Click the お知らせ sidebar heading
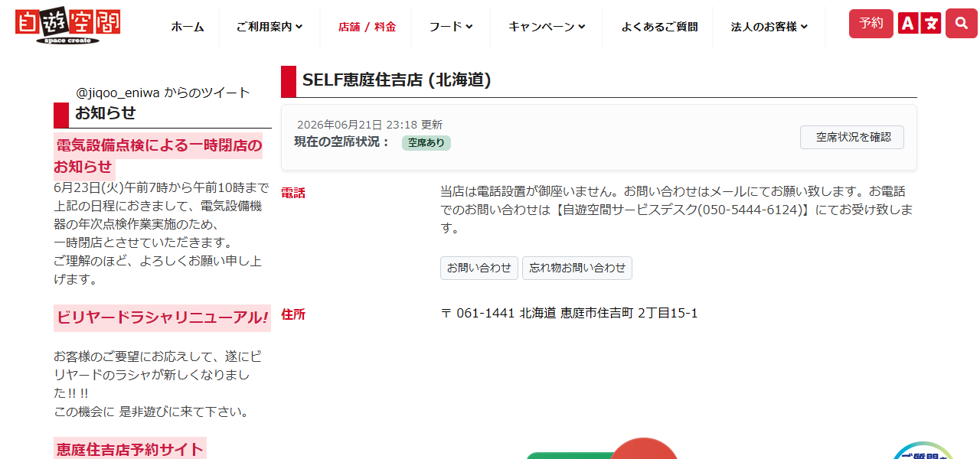Viewport: 980px width, 459px height. 106,113
